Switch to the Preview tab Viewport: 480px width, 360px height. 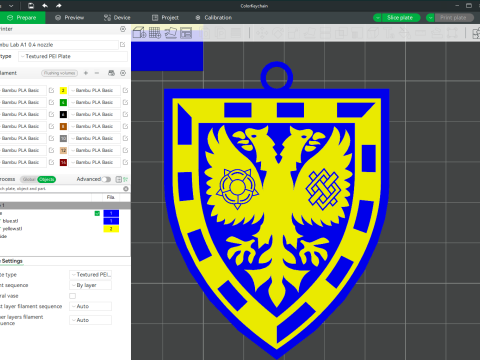(x=70, y=18)
